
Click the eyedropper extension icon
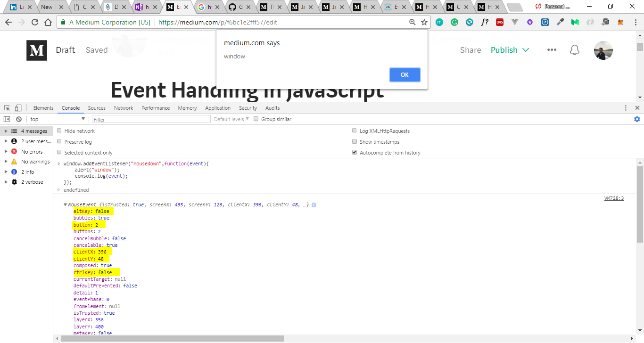(560, 22)
